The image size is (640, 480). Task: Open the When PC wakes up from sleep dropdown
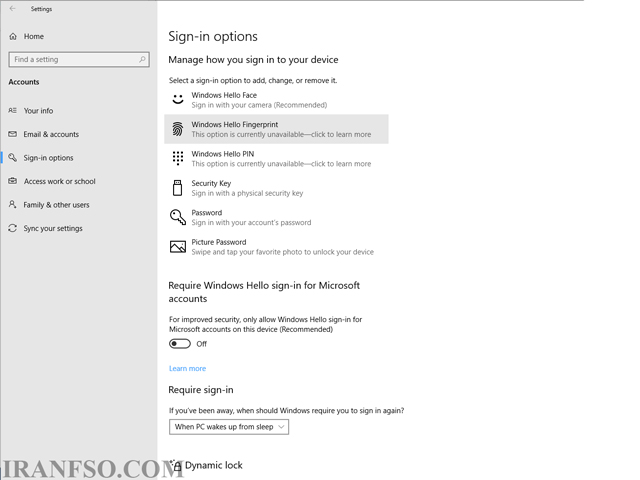point(229,427)
